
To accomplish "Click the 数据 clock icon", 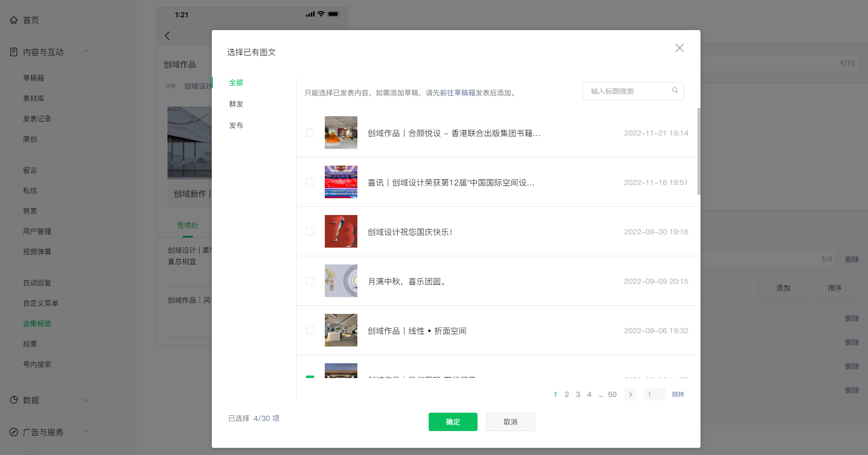I will click(14, 400).
